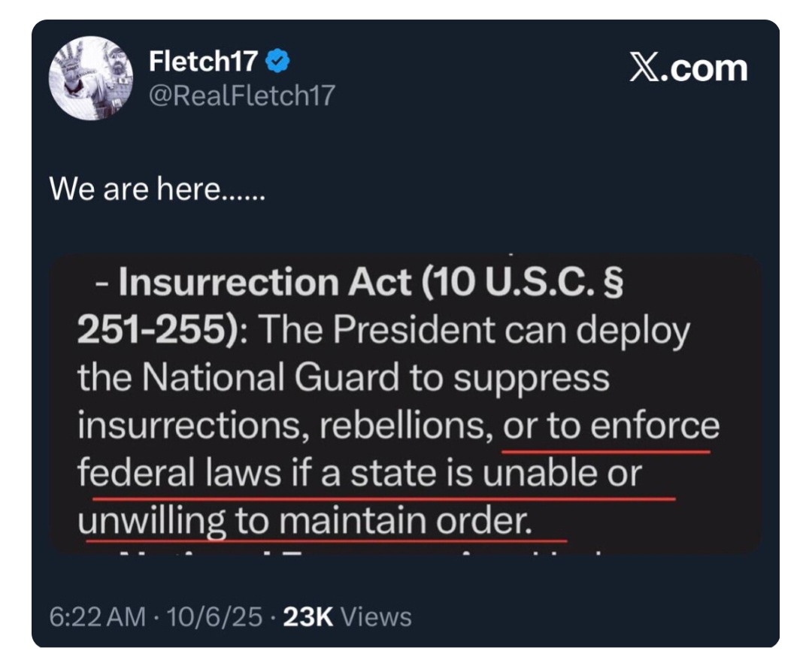The height and width of the screenshot is (666, 812).
Task: Click the underlined "or to enforce" phrase
Action: click(611, 426)
